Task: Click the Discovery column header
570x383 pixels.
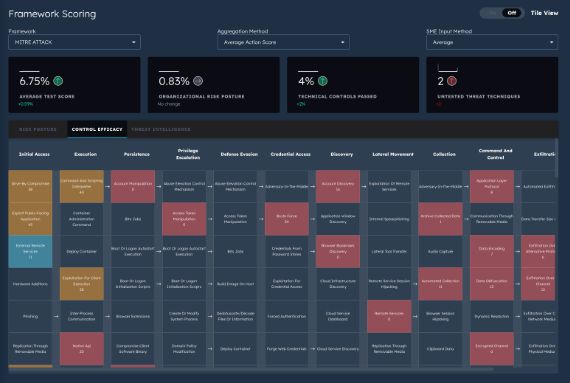Action: click(342, 154)
